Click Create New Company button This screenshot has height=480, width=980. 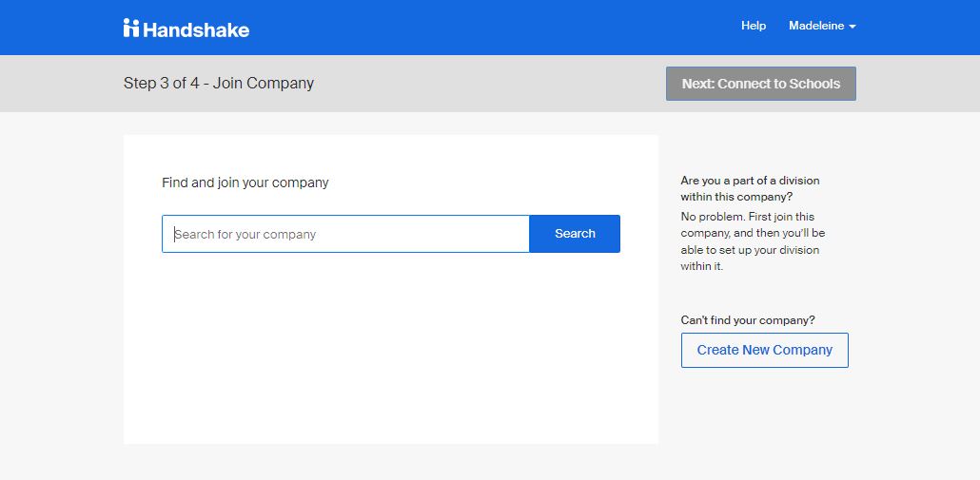pyautogui.click(x=764, y=350)
